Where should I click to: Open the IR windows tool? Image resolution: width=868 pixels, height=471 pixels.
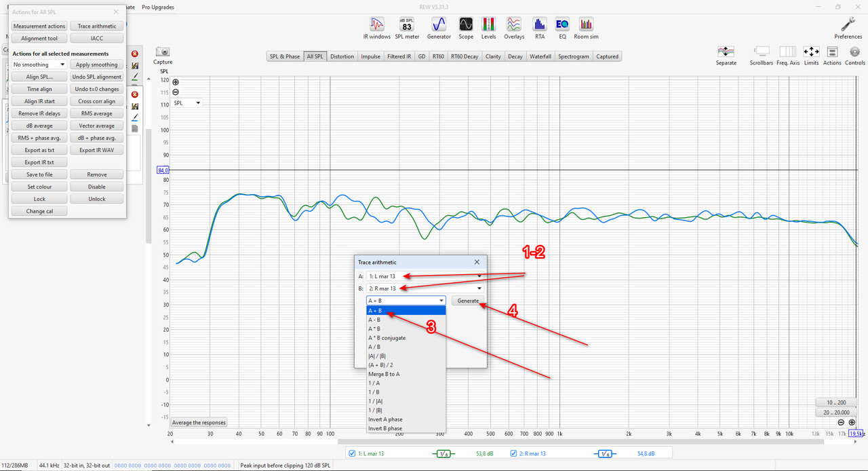coord(376,28)
